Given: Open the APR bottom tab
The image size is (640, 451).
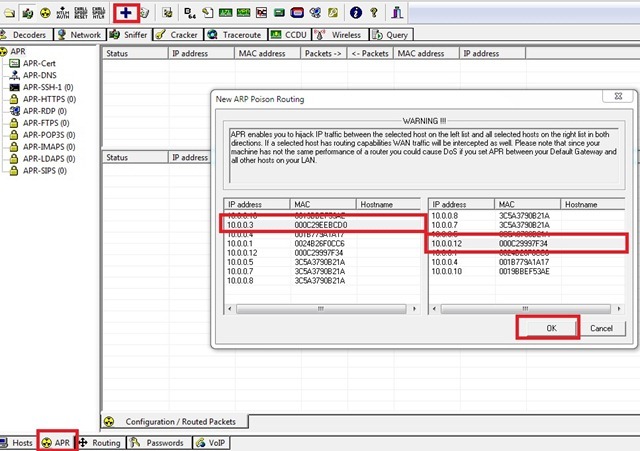Looking at the screenshot, I should click(x=58, y=443).
